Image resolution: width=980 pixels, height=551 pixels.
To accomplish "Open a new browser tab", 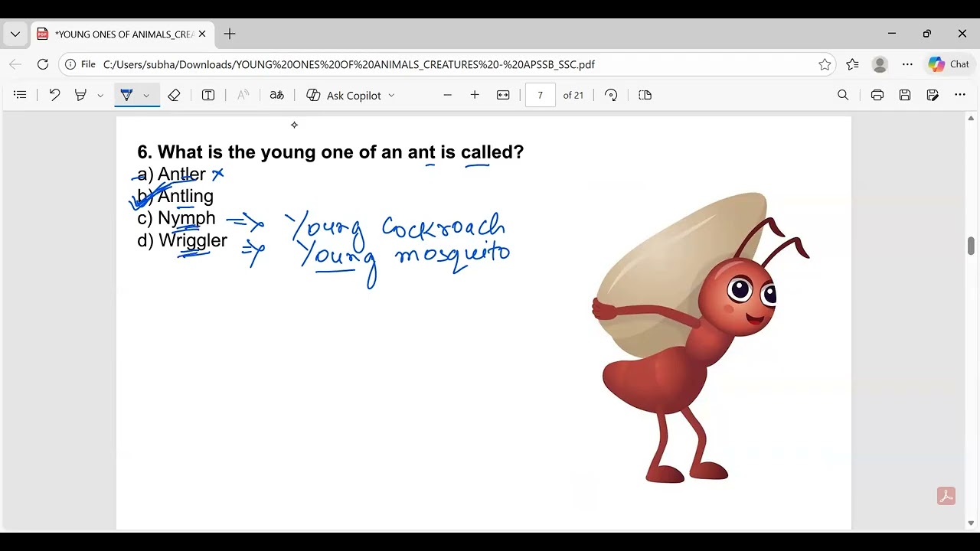I will point(230,34).
